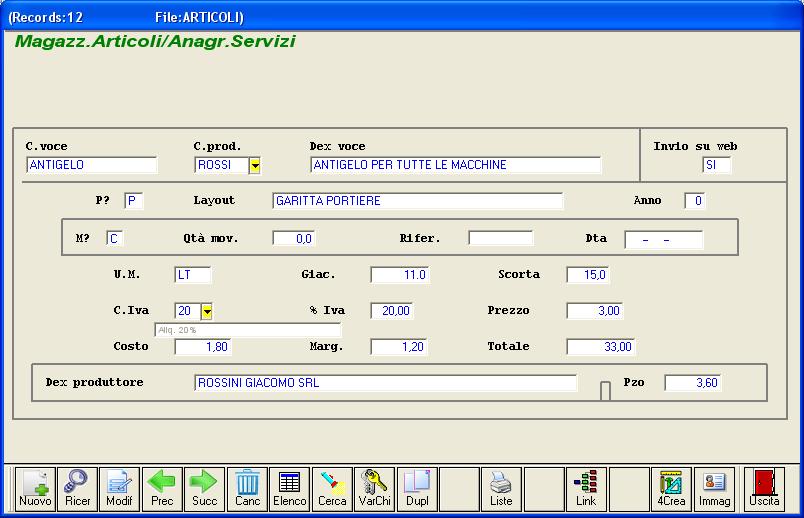The image size is (804, 518).
Task: Click the greyed Aliq. 20% description box
Action: (x=248, y=330)
